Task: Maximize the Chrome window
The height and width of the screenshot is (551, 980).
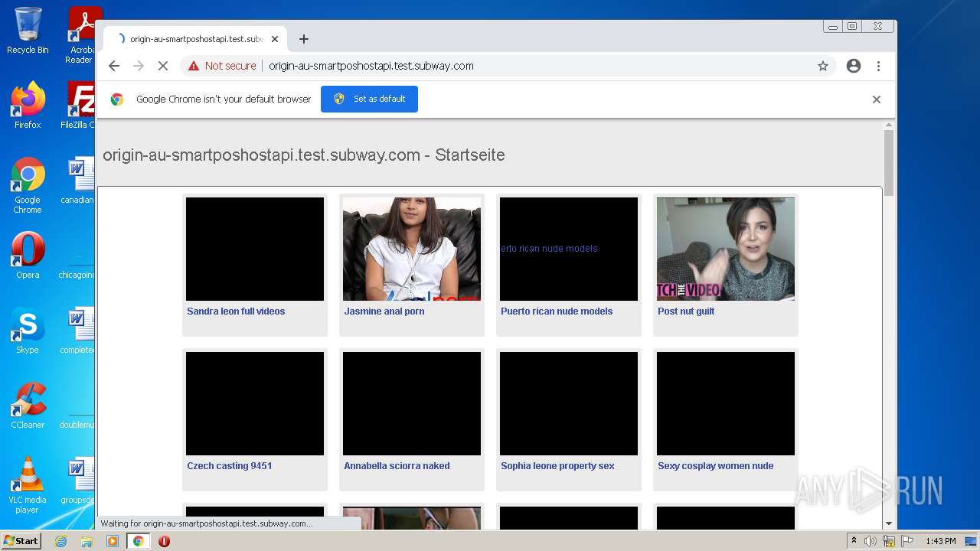Action: (852, 27)
